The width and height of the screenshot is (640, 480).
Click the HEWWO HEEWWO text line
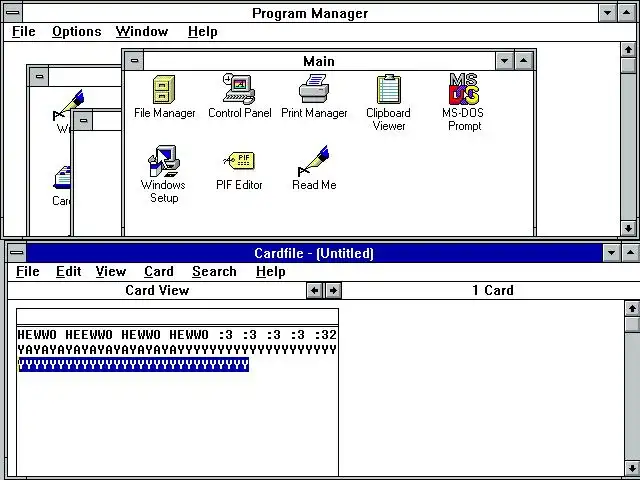[x=177, y=335]
